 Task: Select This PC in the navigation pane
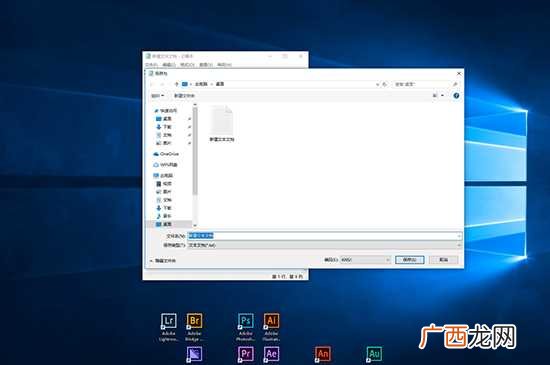(163, 175)
